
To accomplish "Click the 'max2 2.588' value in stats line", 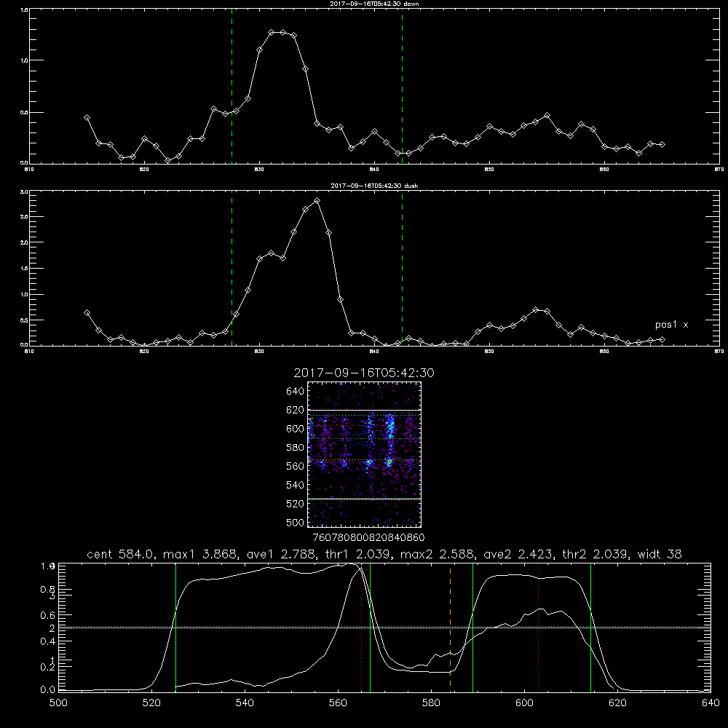I will tap(438, 554).
